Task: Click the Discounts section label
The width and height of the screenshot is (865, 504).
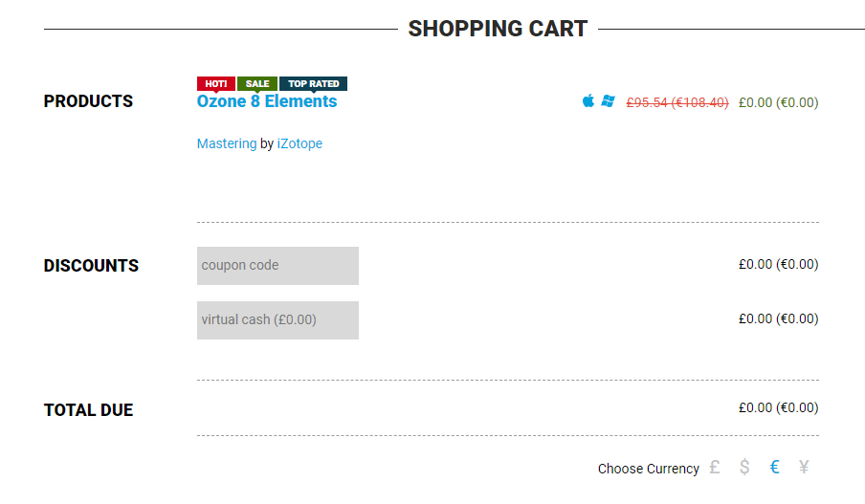Action: (x=91, y=266)
